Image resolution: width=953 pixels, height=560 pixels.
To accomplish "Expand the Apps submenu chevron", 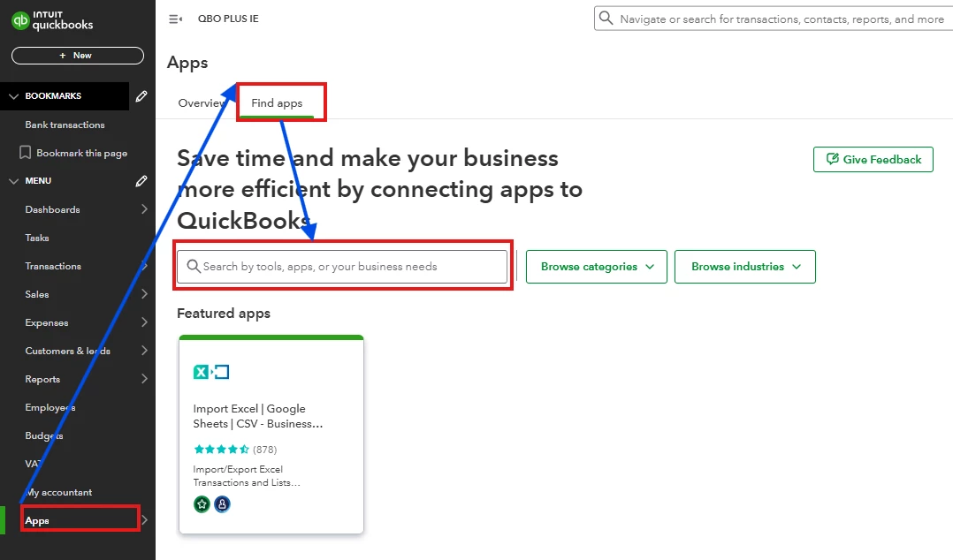I will click(x=145, y=520).
